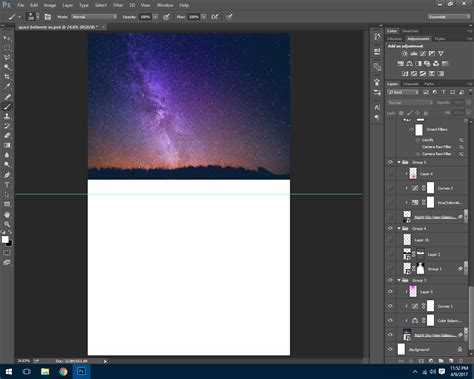Add a Photo Filter adjustment

tap(427, 64)
